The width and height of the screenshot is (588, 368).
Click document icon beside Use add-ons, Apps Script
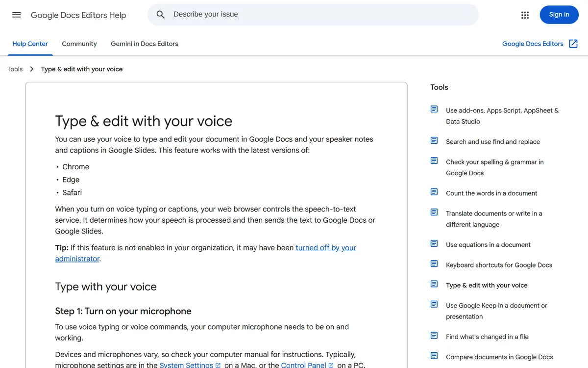coord(434,109)
